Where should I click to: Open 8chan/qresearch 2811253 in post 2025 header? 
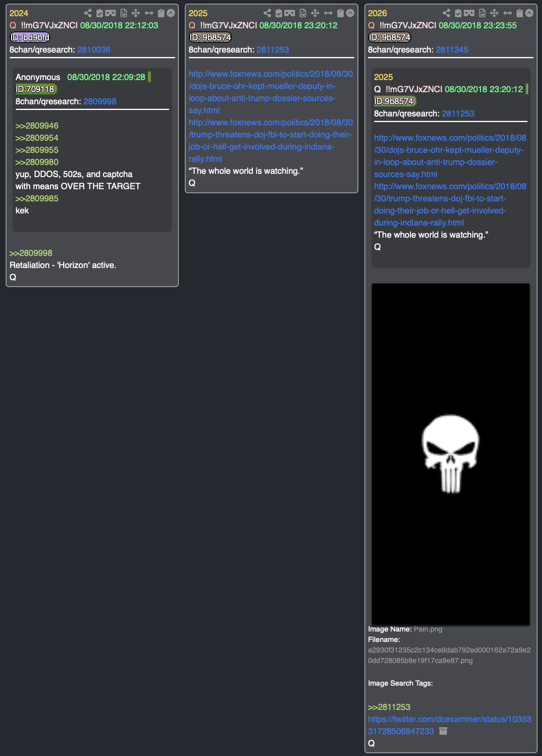click(273, 50)
